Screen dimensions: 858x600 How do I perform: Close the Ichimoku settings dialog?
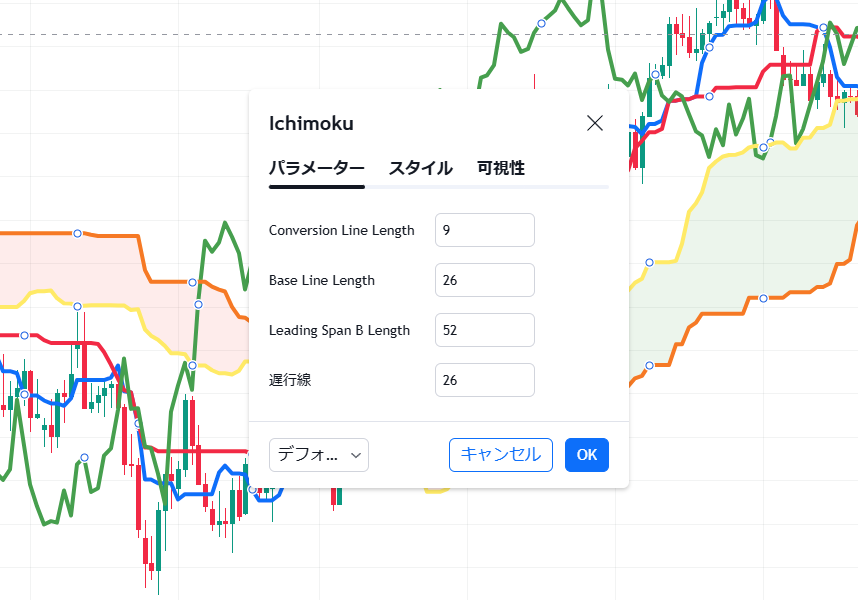[595, 123]
